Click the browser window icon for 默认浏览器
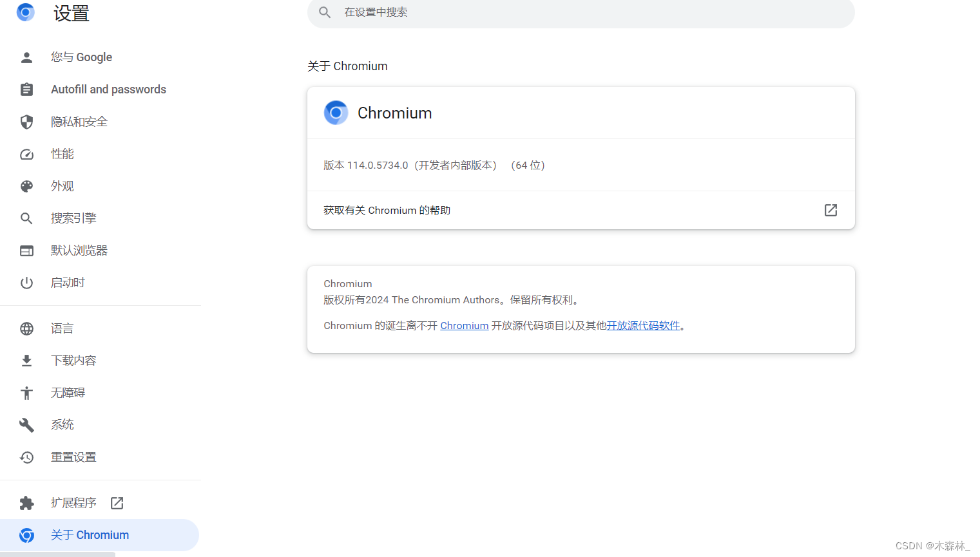The width and height of the screenshot is (980, 557). (x=26, y=250)
